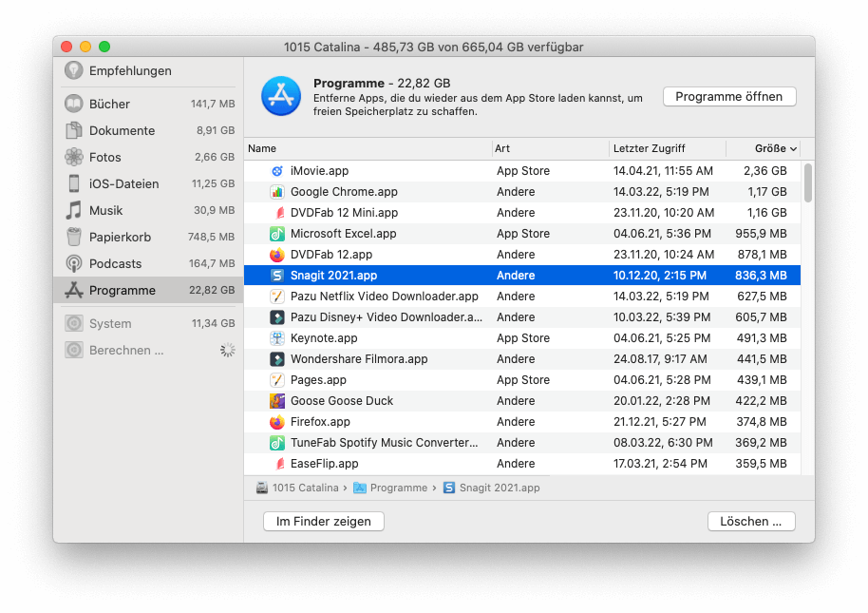The image size is (868, 613).
Task: Click the iOS-Dateien phone icon
Action: (x=74, y=183)
